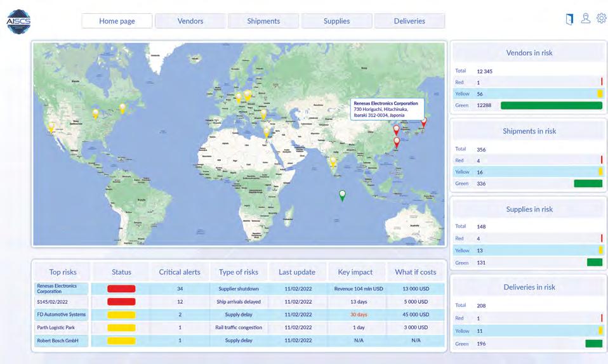Select the Yellow 11 row in Deliveries
This screenshot has height=364, width=608.
(x=529, y=331)
